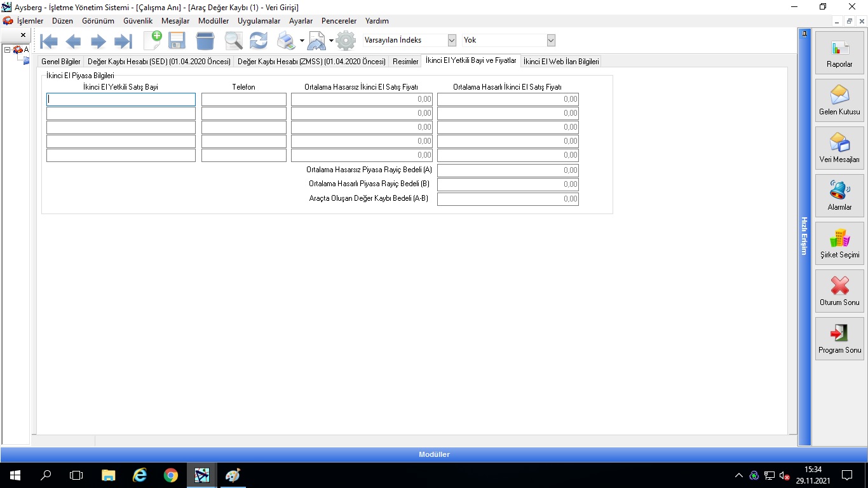Image resolution: width=868 pixels, height=488 pixels.
Task: Open the Varsayılan İndeks dropdown
Action: click(x=452, y=40)
